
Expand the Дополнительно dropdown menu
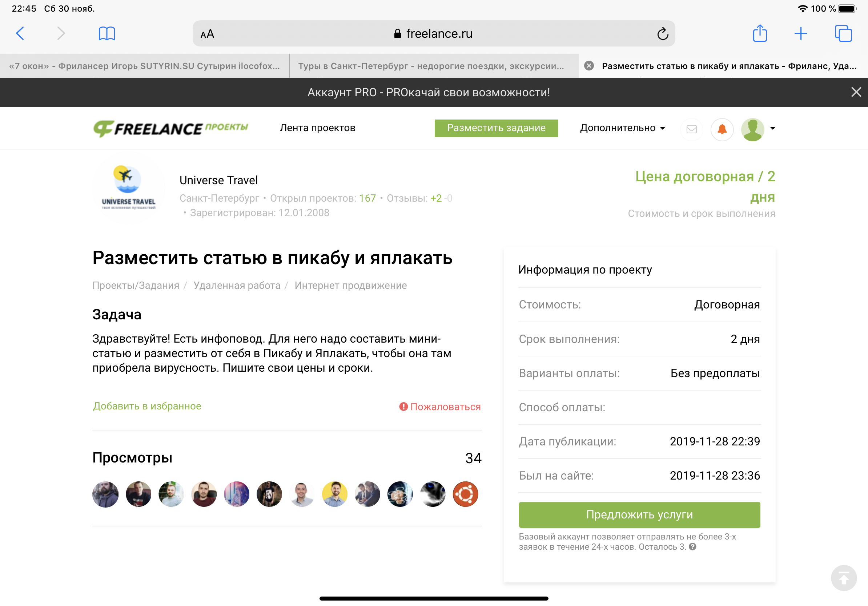click(x=622, y=128)
